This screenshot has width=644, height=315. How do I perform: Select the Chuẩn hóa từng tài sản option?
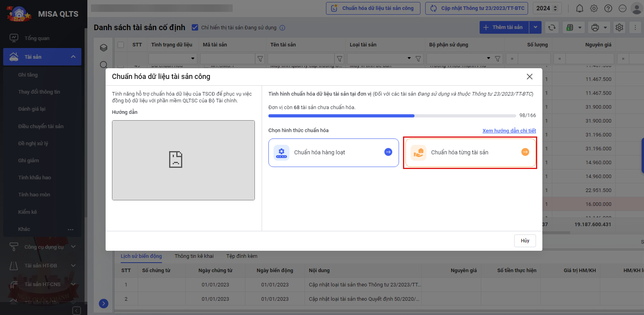[470, 153]
